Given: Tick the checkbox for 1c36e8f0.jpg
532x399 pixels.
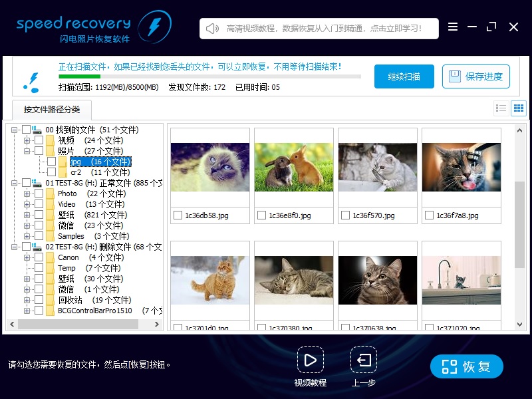Looking at the screenshot, I should point(261,215).
